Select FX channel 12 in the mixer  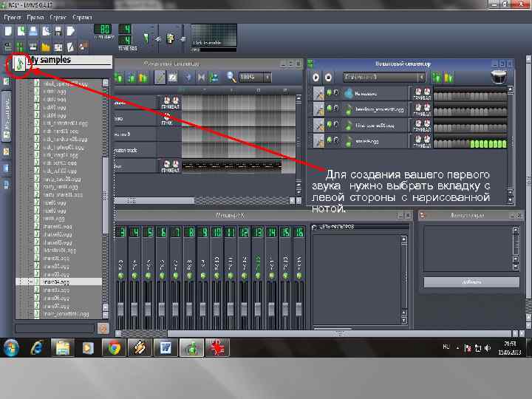244,233
